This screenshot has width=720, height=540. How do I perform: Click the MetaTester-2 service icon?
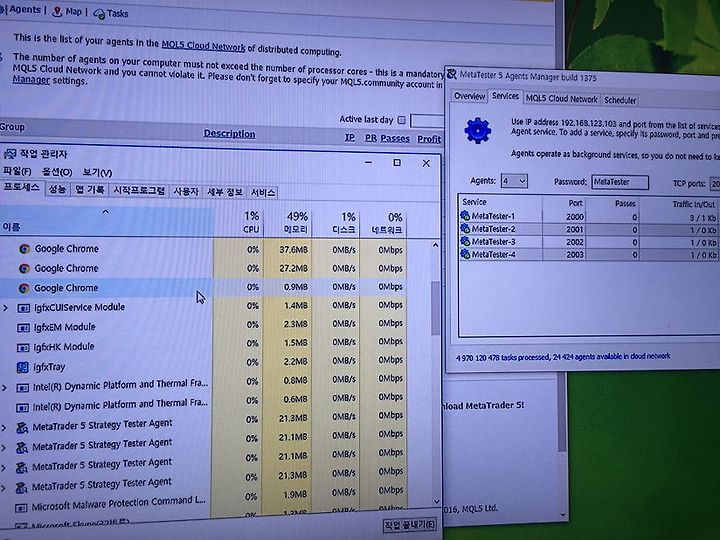[465, 228]
